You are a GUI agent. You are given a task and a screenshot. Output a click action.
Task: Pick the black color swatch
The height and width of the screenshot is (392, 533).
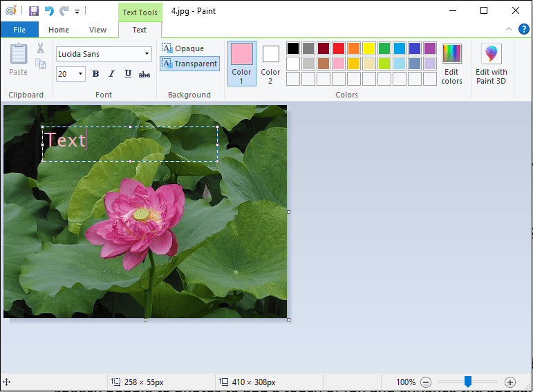(x=293, y=48)
